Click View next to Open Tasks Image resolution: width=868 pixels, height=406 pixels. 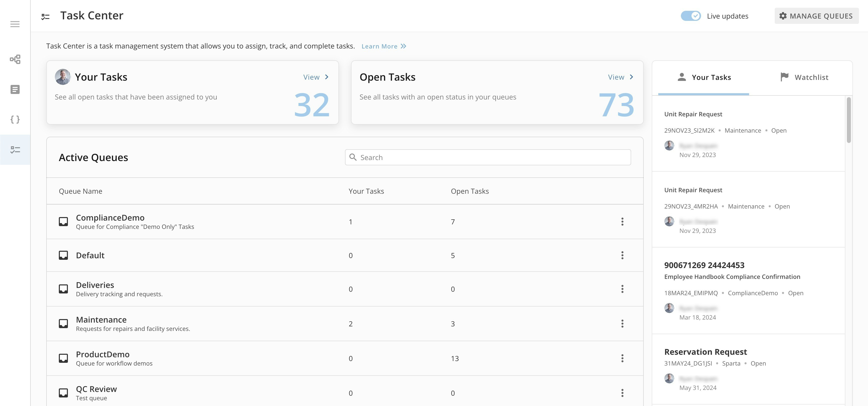[620, 77]
